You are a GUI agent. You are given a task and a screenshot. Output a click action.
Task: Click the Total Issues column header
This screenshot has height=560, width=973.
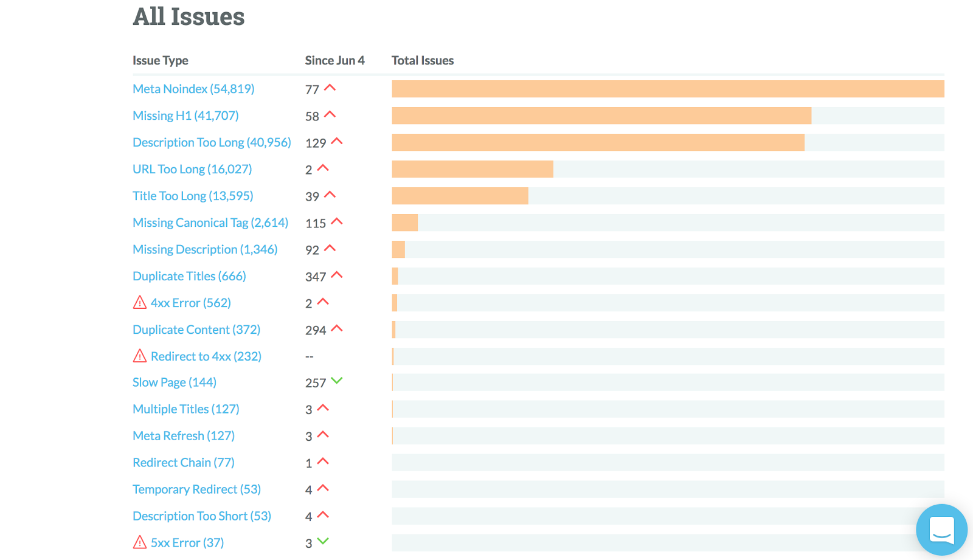[x=423, y=60]
